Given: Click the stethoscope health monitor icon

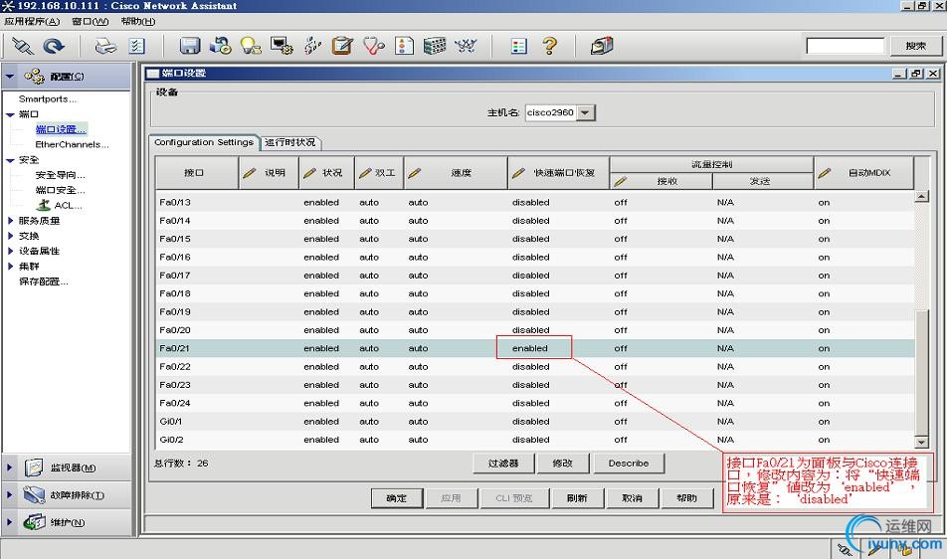Looking at the screenshot, I should click(373, 46).
